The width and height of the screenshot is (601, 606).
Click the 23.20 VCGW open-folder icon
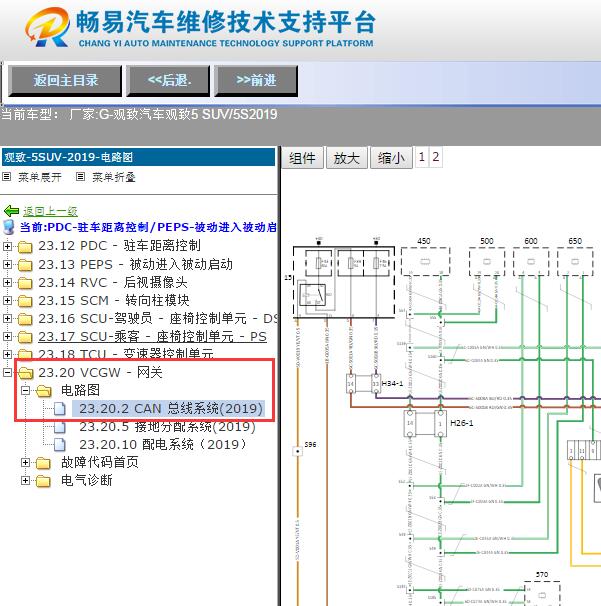[26, 373]
